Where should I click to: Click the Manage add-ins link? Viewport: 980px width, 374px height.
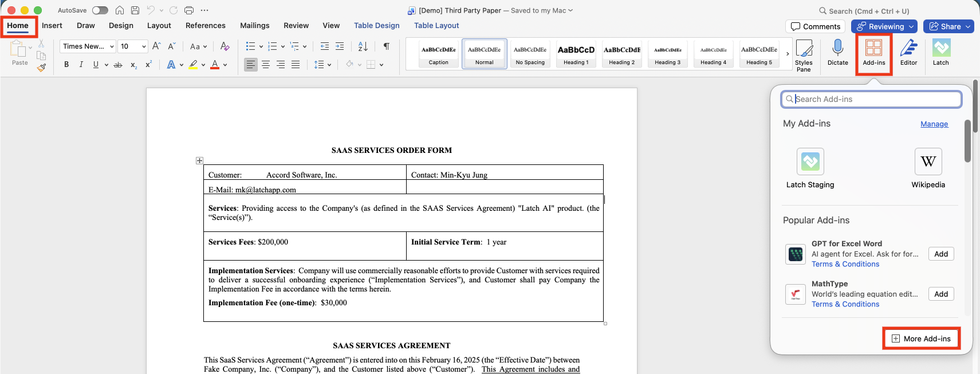click(x=934, y=124)
